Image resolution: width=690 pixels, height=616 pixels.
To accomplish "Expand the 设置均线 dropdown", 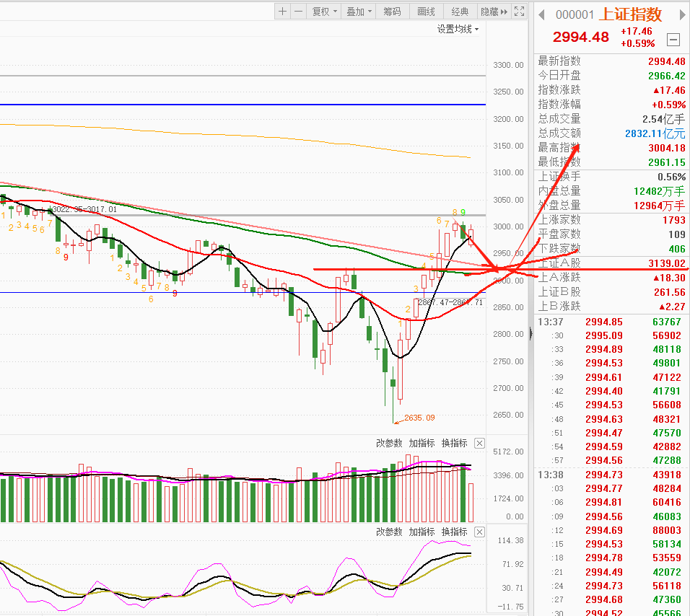I will (x=458, y=29).
